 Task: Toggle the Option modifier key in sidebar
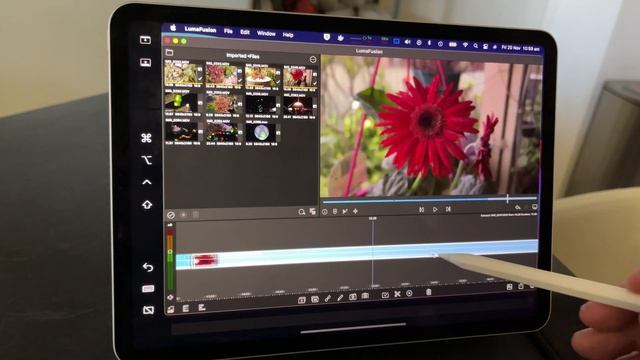pyautogui.click(x=147, y=160)
